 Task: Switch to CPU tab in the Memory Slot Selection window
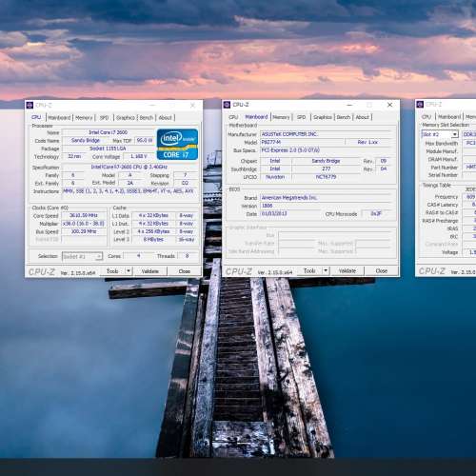(x=426, y=117)
